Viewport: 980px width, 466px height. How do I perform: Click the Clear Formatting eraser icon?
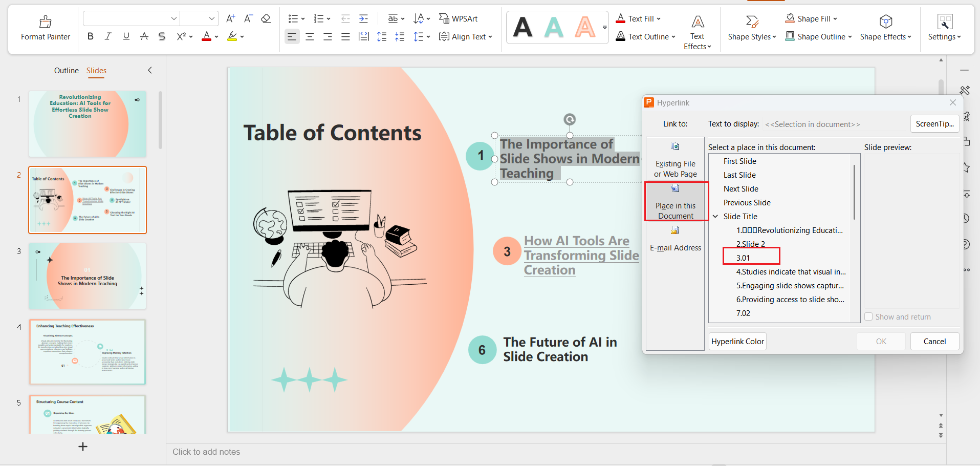266,18
